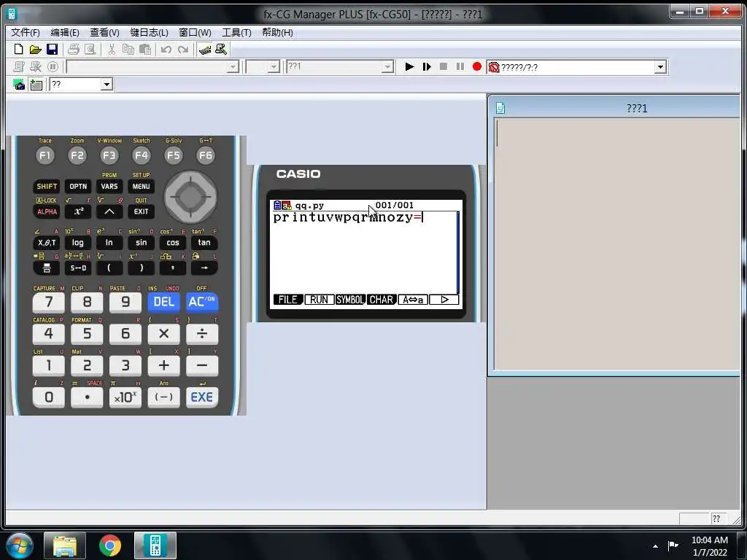Expand the ?????/?:? speed dropdown
747x560 pixels.
(659, 66)
